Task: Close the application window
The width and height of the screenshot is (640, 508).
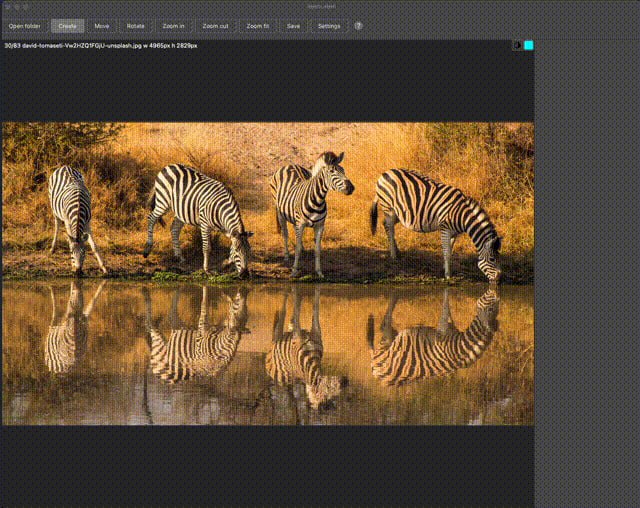Action: [8, 6]
